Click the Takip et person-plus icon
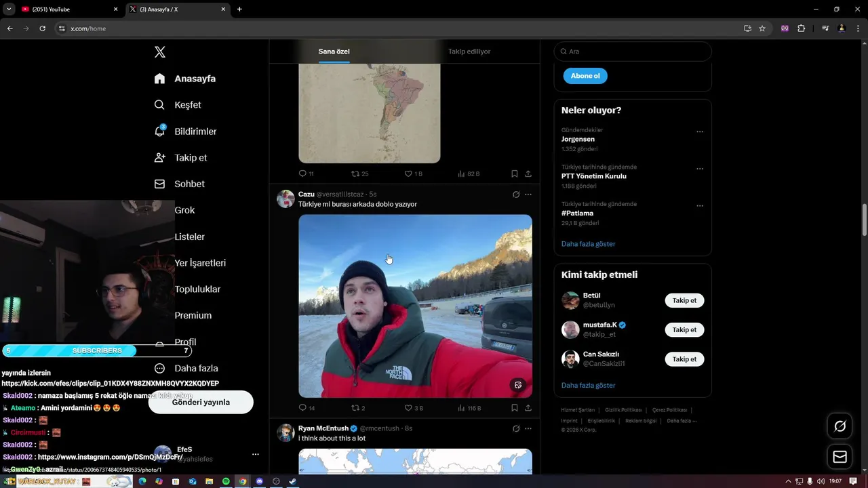Image resolution: width=868 pixels, height=488 pixels. click(x=159, y=157)
